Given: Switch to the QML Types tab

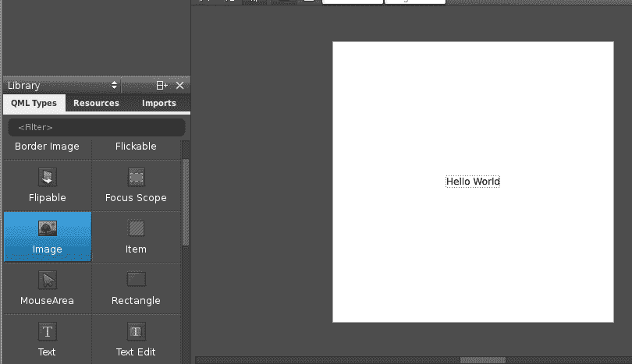Looking at the screenshot, I should pos(34,103).
